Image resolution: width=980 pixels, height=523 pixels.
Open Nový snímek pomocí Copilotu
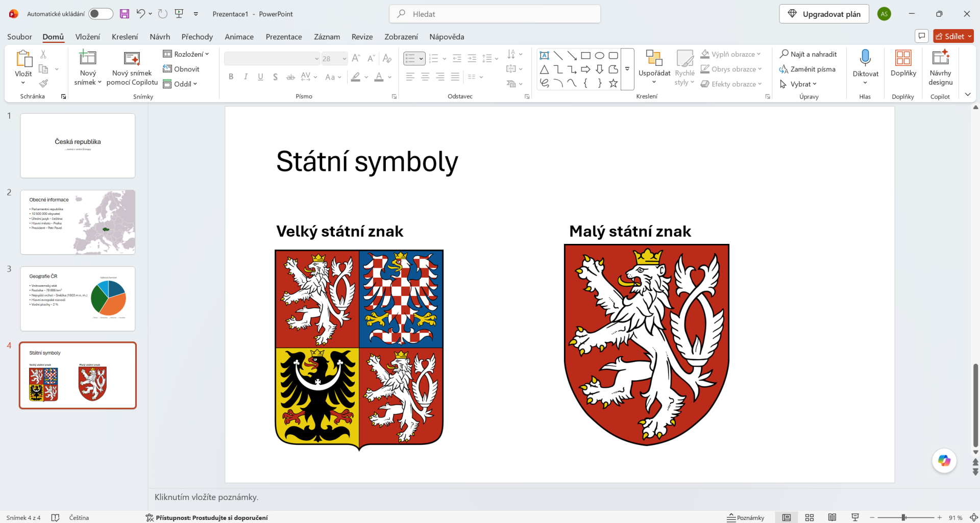[x=132, y=68]
